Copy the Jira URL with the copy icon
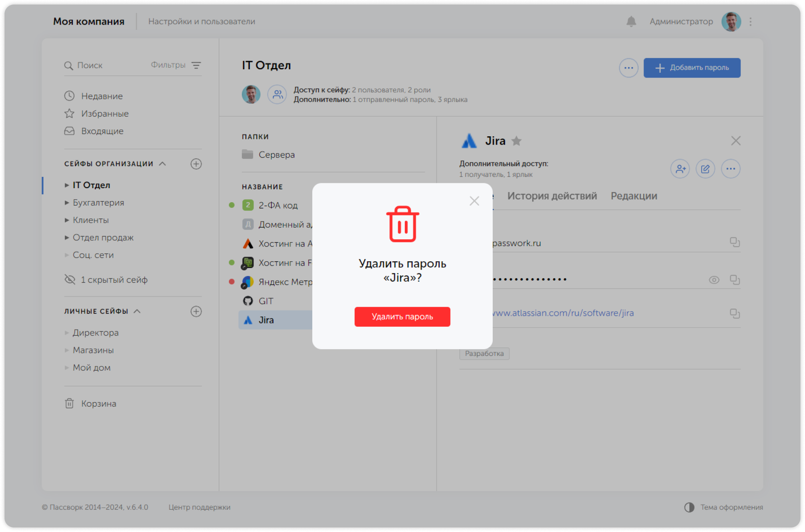This screenshot has height=532, width=805. click(x=735, y=313)
